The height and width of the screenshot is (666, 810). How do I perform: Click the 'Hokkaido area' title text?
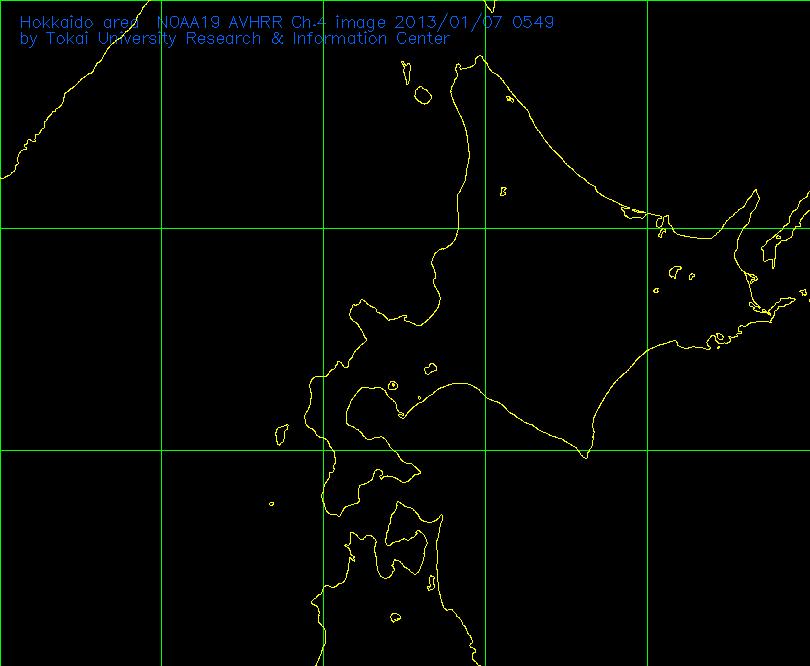[x=78, y=22]
